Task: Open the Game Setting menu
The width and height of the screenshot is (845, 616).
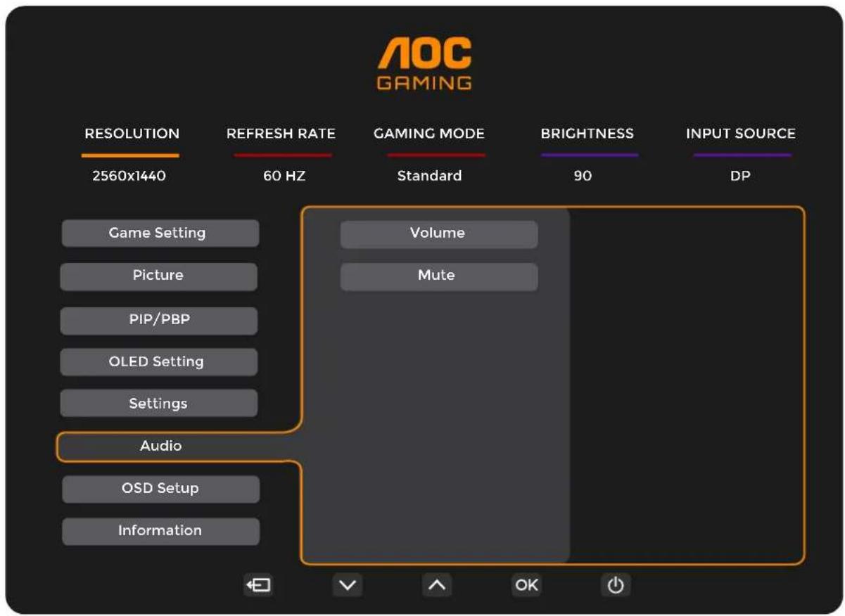Action: coord(160,233)
